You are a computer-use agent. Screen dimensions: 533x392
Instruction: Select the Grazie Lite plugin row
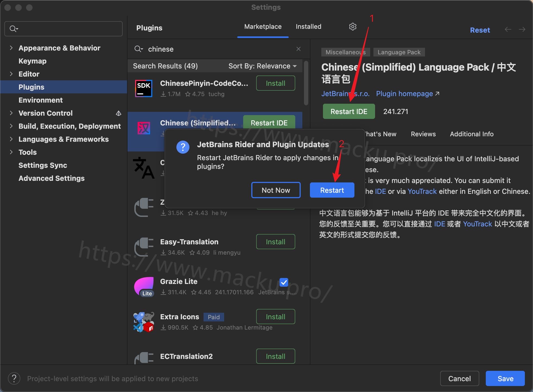215,287
